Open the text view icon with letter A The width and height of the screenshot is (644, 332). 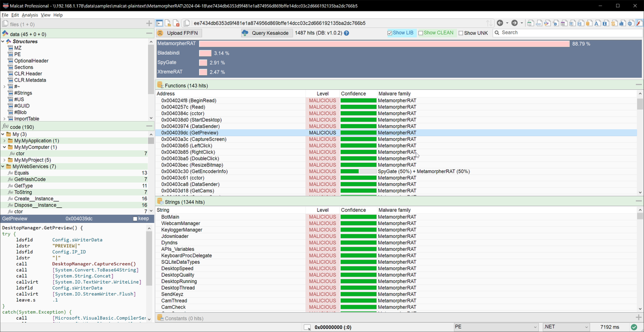click(x=597, y=23)
